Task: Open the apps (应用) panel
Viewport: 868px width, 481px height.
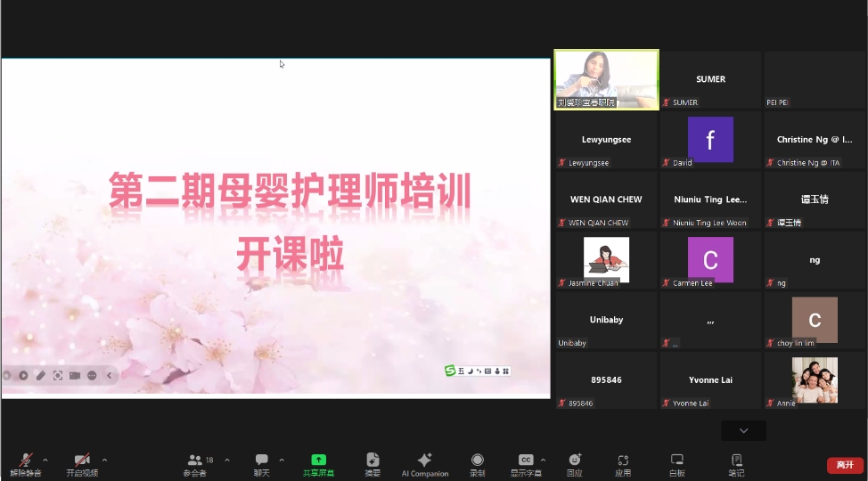Action: click(x=624, y=461)
